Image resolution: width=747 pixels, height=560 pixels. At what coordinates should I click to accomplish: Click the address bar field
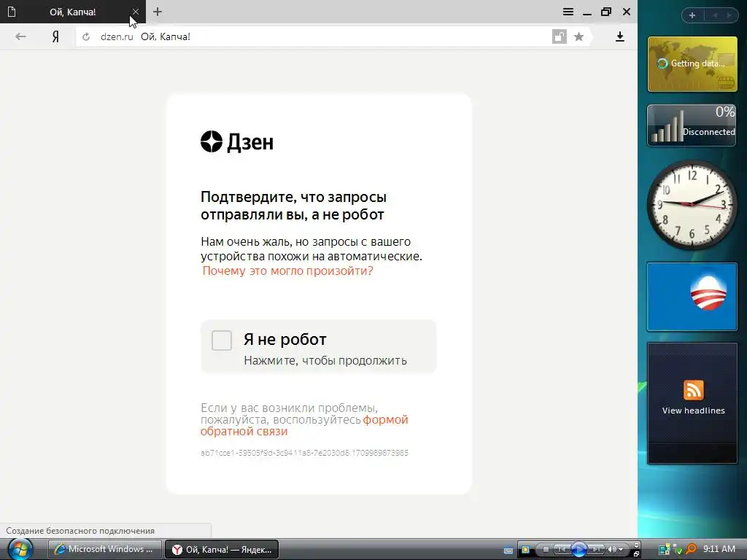(x=333, y=36)
